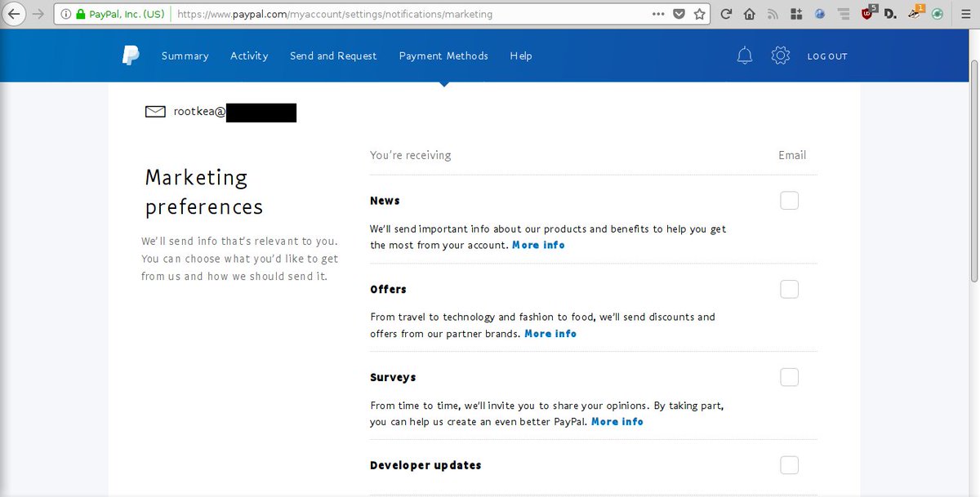980x497 pixels.
Task: Open Firefox hamburger menu
Action: (965, 14)
